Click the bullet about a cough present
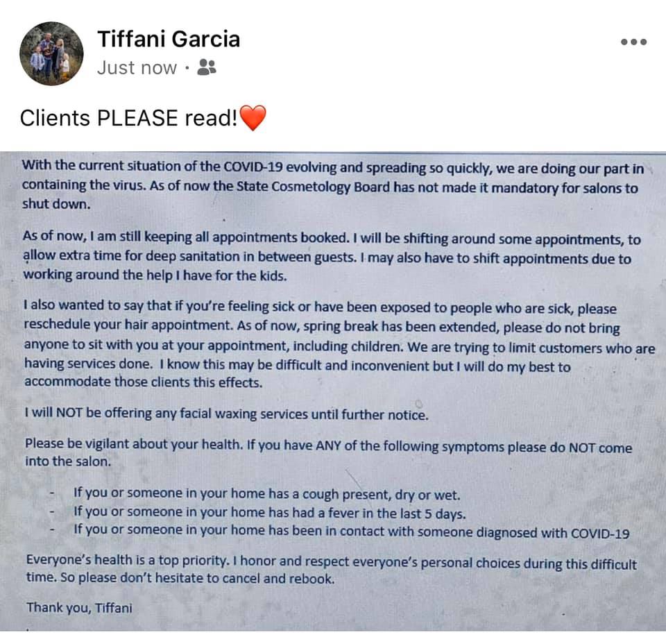666x644 pixels. (266, 495)
